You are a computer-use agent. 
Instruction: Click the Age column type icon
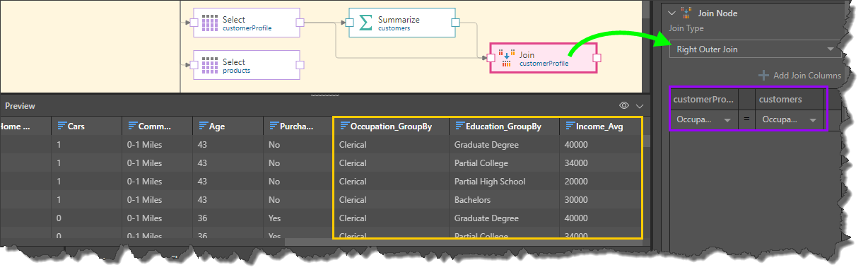[203, 126]
